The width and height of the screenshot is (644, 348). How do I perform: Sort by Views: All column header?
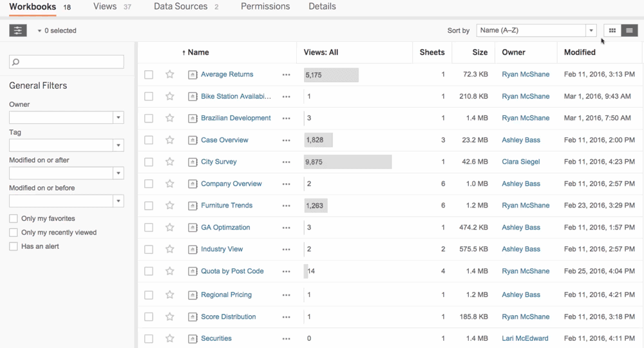(x=321, y=53)
